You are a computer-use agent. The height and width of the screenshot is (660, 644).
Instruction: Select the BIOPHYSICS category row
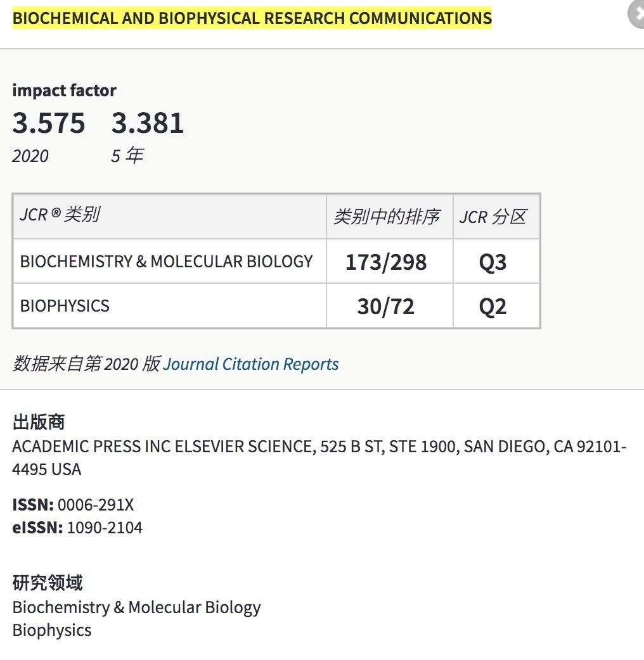click(65, 306)
